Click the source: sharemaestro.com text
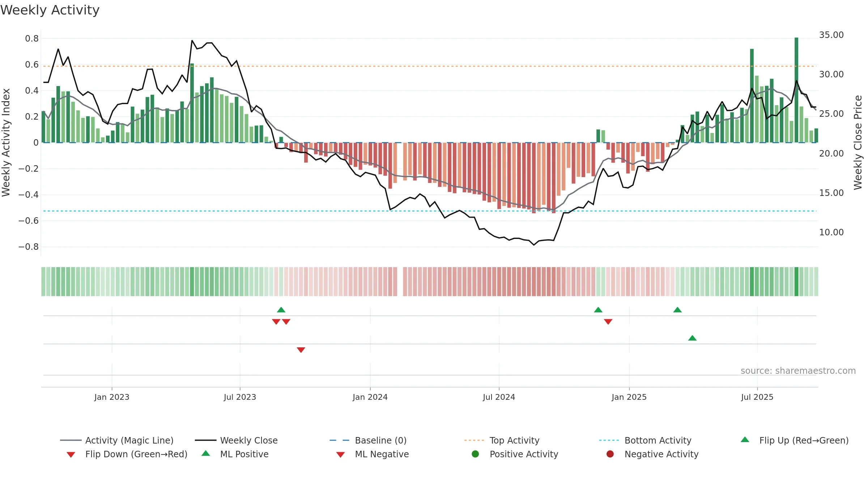This screenshot has width=868, height=488. [798, 371]
